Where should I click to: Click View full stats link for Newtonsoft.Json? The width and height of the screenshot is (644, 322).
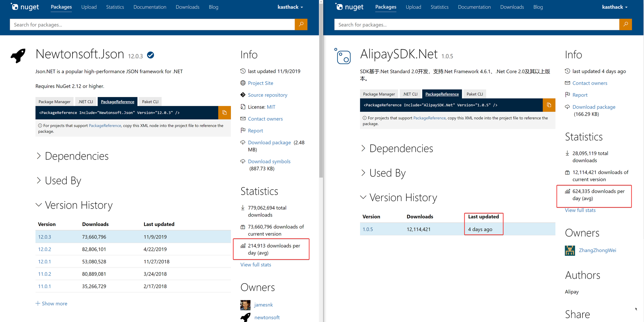pos(256,265)
